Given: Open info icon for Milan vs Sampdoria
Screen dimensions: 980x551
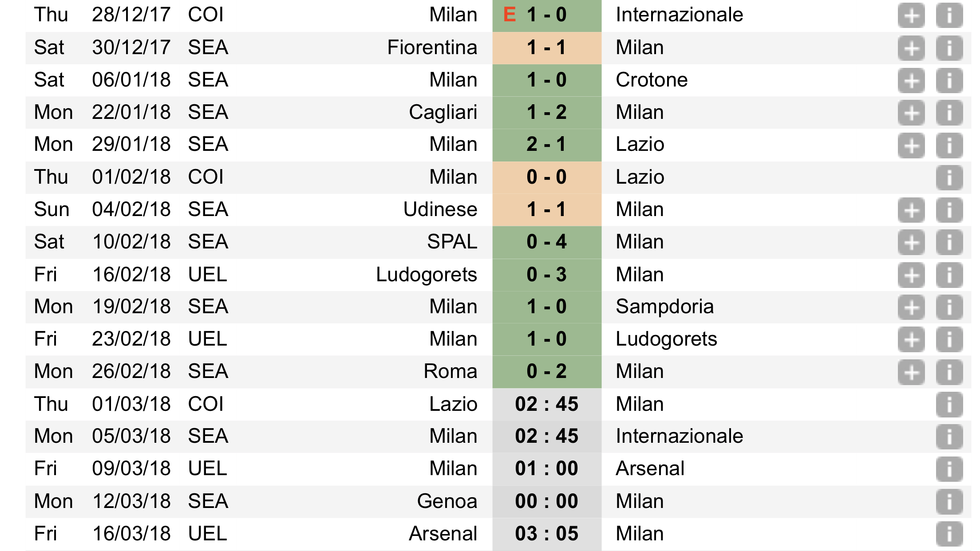Looking at the screenshot, I should point(949,307).
